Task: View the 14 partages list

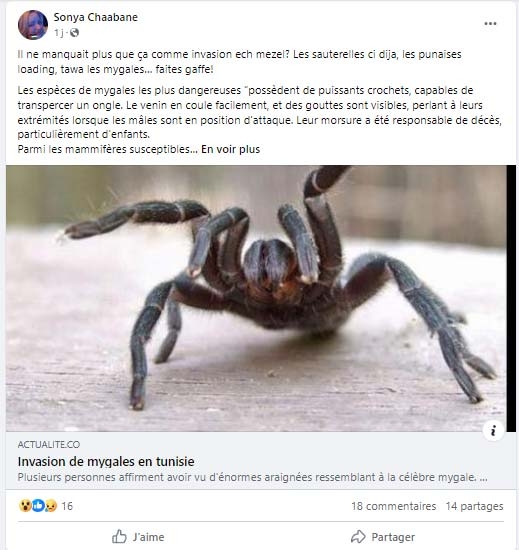Action: (x=474, y=506)
